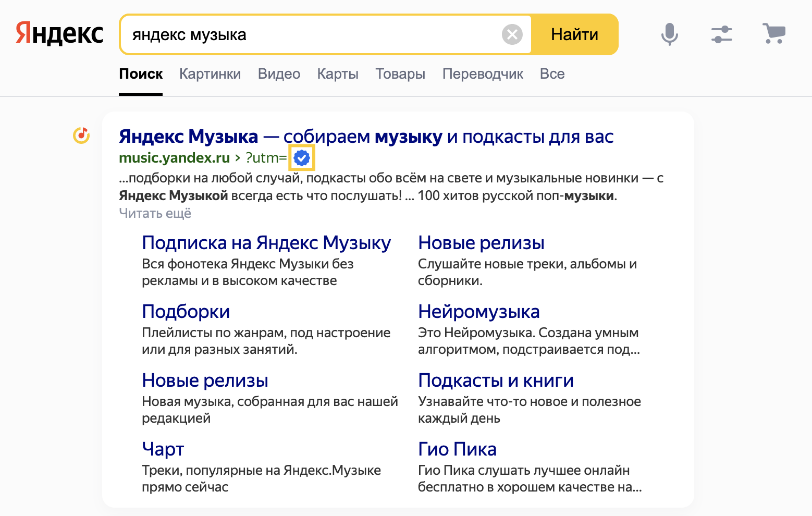Screen dimensions: 812x516
Task: Start voice search with microphone icon
Action: pyautogui.click(x=669, y=34)
